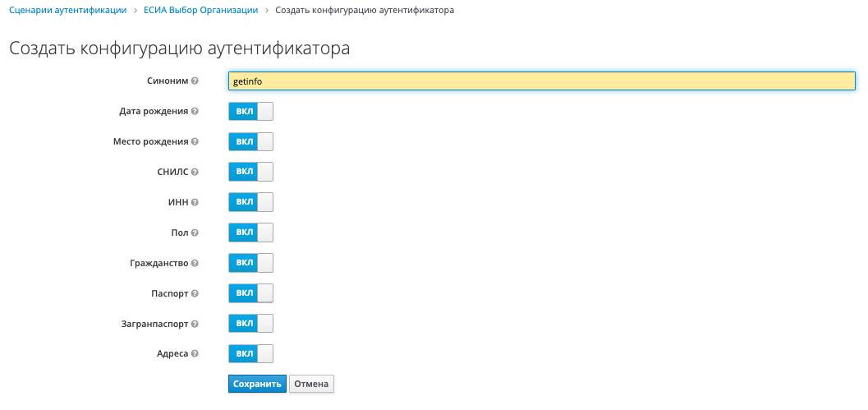Click the help icon next to Паспорт
The height and width of the screenshot is (410, 868).
[x=195, y=293]
